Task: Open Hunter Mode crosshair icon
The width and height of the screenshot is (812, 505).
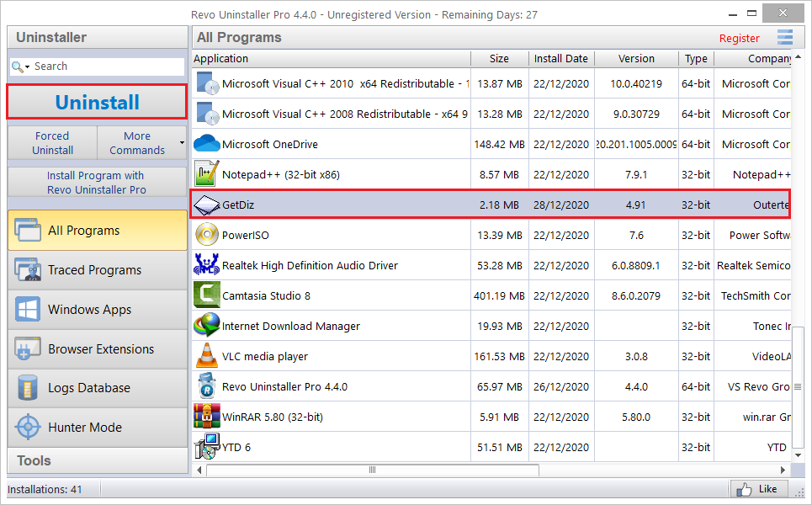Action: pos(28,428)
